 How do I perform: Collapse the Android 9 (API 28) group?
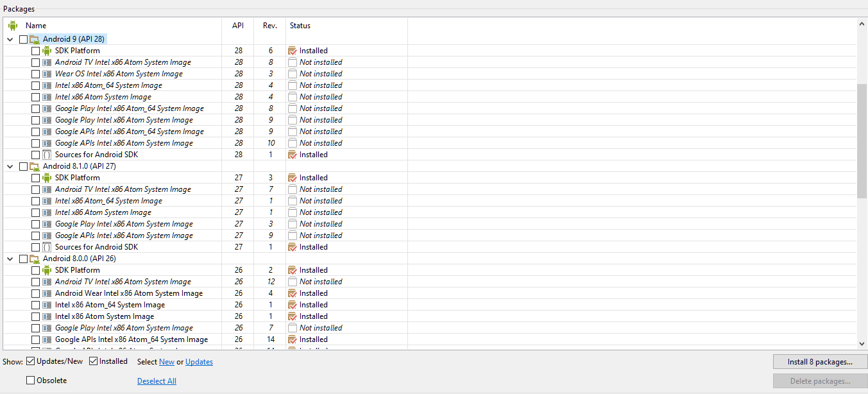tap(10, 39)
